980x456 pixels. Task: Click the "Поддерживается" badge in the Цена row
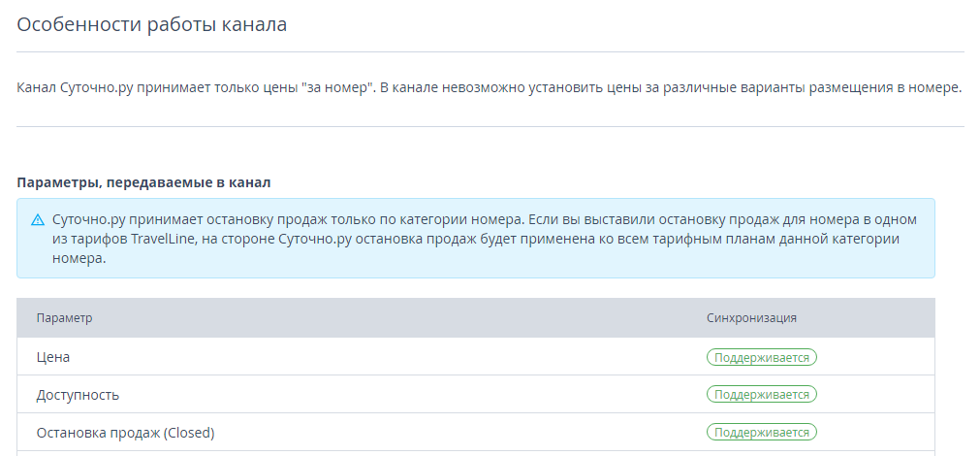click(x=762, y=357)
